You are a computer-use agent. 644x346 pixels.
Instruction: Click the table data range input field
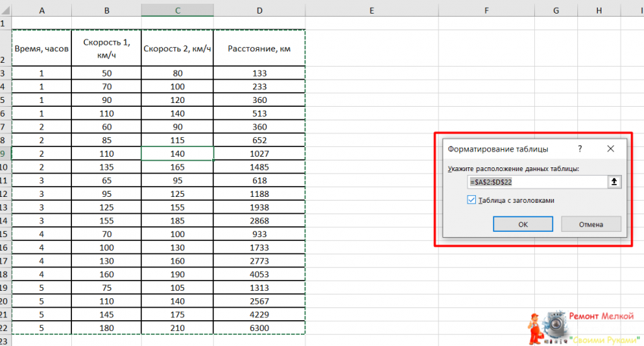point(536,182)
